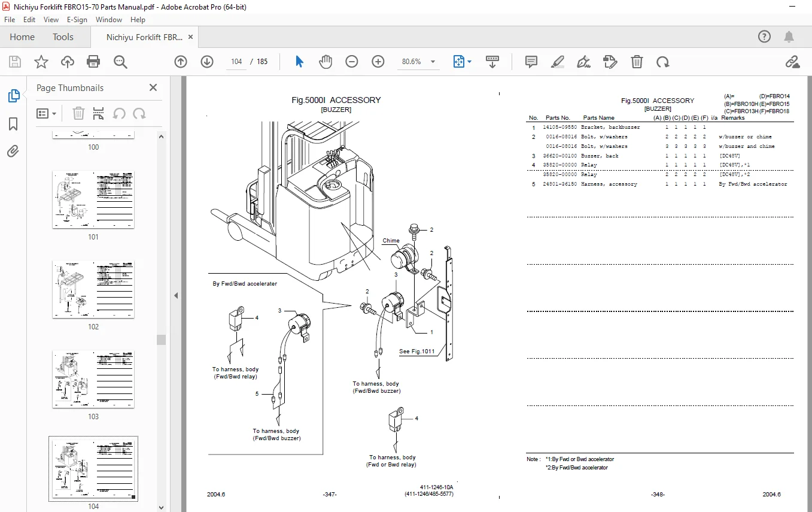Zoom out with the minus button
812x512 pixels.
(x=352, y=62)
